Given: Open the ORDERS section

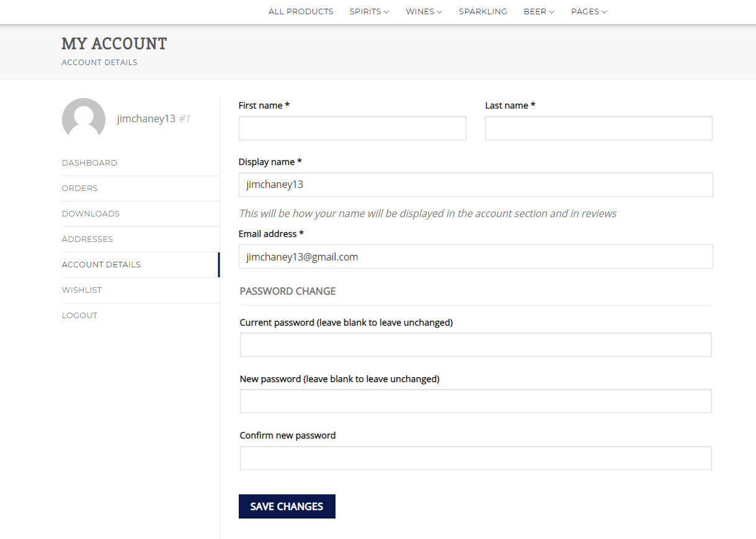Looking at the screenshot, I should [79, 188].
